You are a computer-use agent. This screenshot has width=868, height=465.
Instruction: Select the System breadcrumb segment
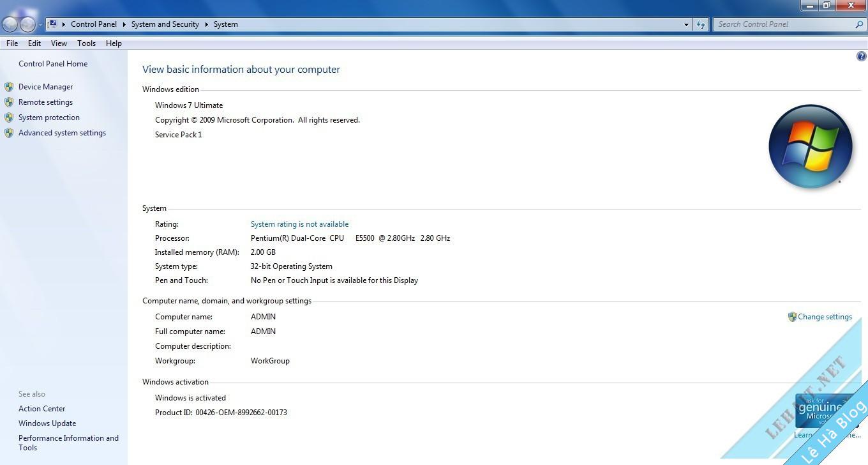coord(226,24)
